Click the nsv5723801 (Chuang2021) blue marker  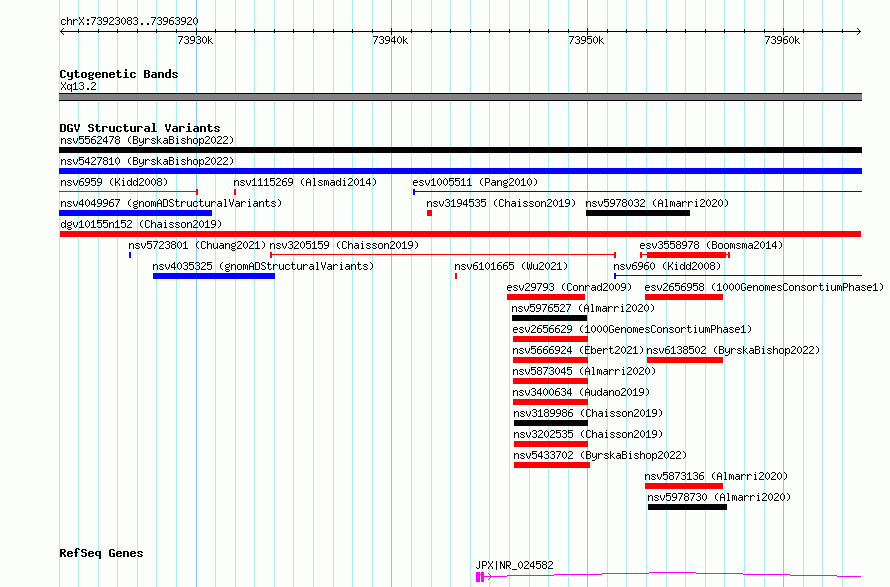(130, 255)
